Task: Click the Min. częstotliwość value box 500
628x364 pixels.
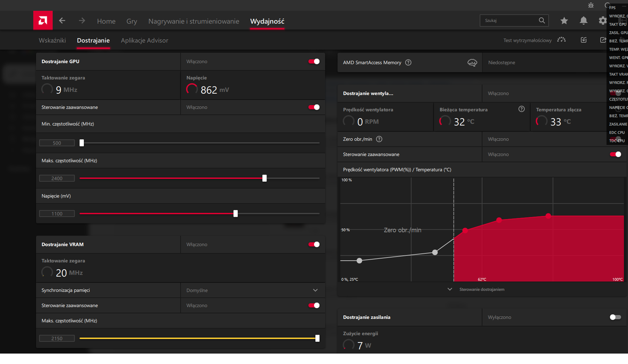Action: click(x=57, y=143)
